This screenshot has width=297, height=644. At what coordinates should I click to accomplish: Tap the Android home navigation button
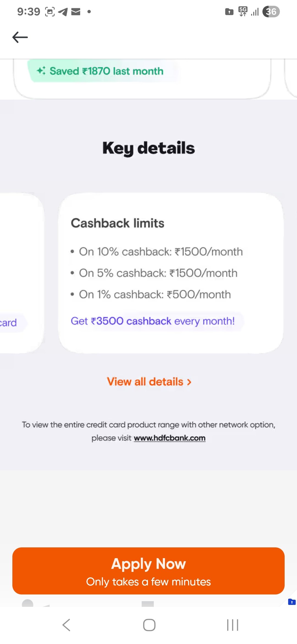click(x=149, y=625)
